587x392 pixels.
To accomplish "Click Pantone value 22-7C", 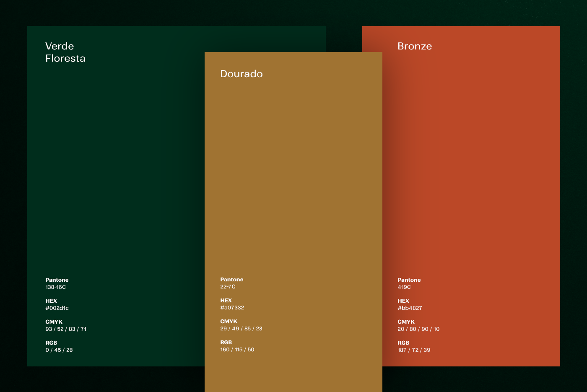I will point(228,287).
